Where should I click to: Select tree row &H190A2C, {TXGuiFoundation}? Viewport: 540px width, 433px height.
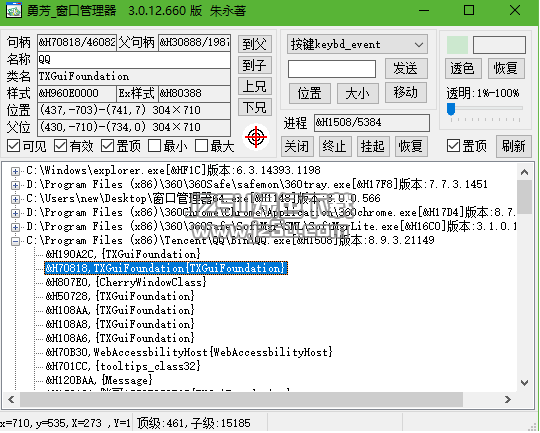pos(123,255)
